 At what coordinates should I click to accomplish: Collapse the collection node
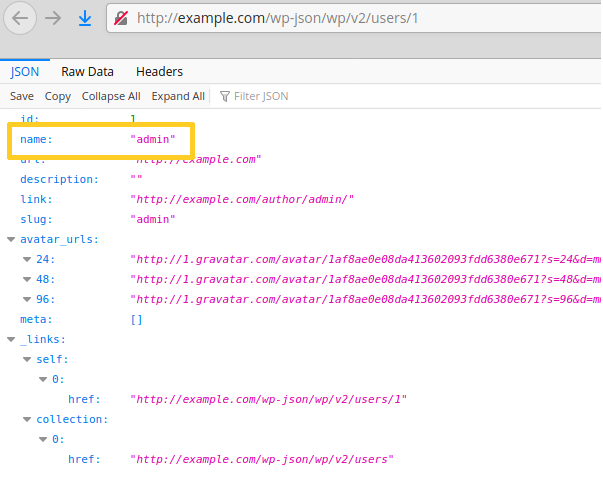click(27, 419)
